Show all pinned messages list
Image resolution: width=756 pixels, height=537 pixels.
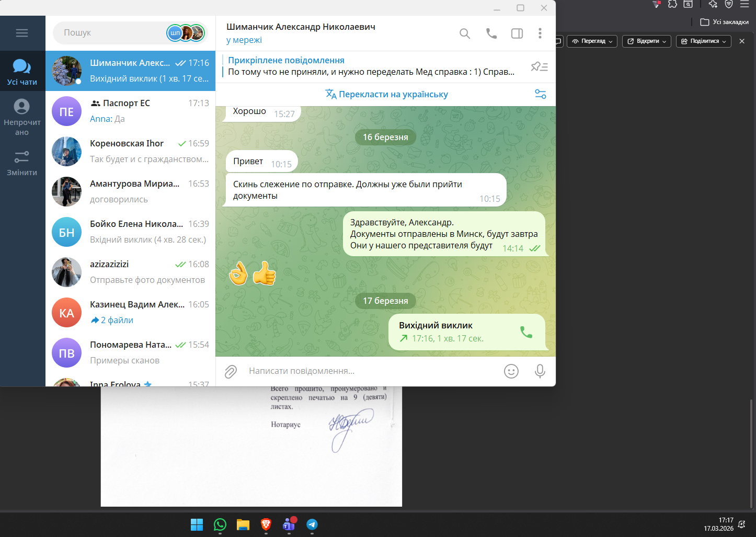(x=540, y=67)
